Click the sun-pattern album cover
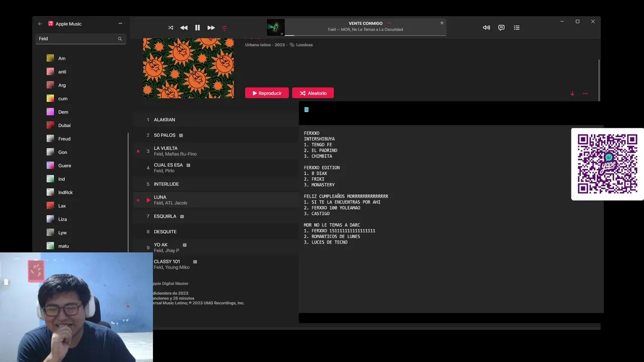 [x=188, y=68]
